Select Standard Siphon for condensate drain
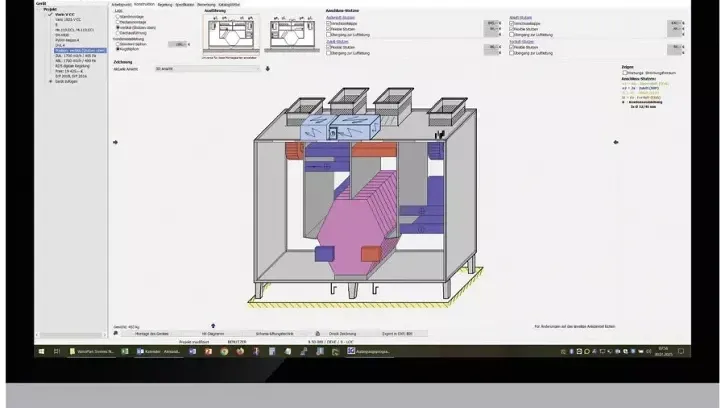 point(117,44)
